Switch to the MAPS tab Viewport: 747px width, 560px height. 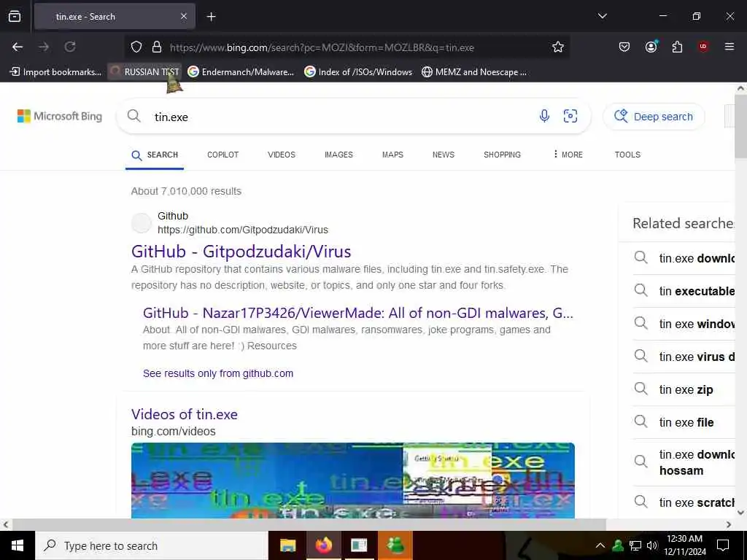tap(392, 155)
